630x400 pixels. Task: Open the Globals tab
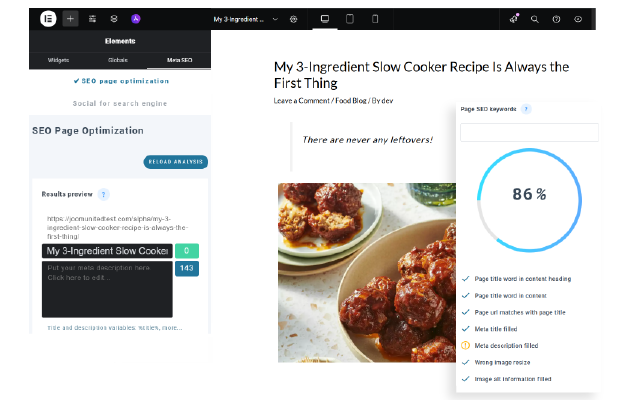(118, 60)
